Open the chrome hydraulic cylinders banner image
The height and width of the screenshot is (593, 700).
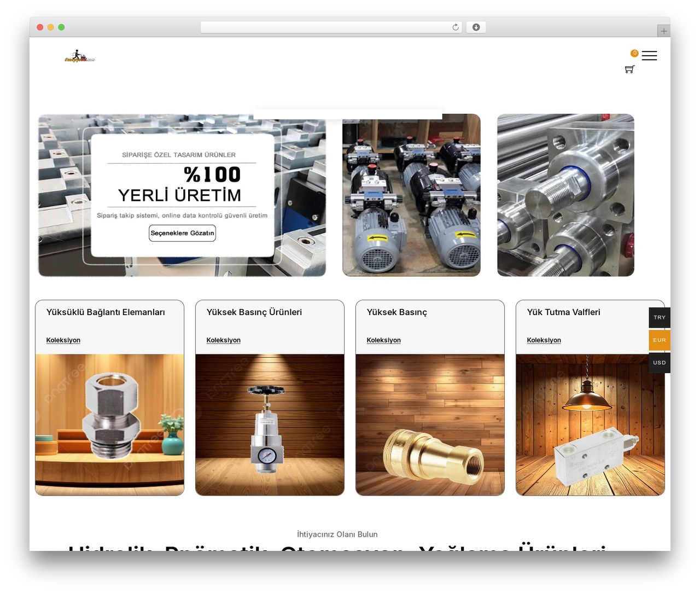click(566, 195)
